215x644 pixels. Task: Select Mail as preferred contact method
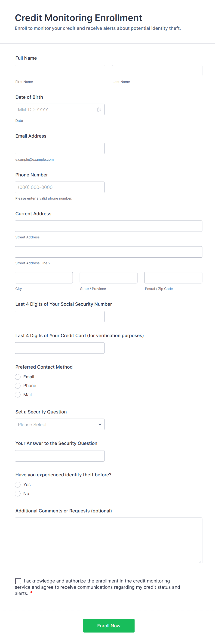(x=18, y=394)
